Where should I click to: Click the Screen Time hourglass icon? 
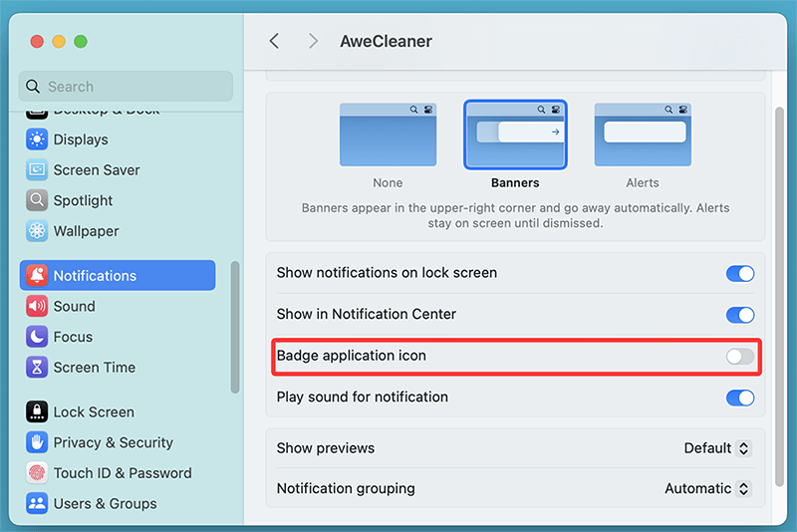pyautogui.click(x=37, y=367)
